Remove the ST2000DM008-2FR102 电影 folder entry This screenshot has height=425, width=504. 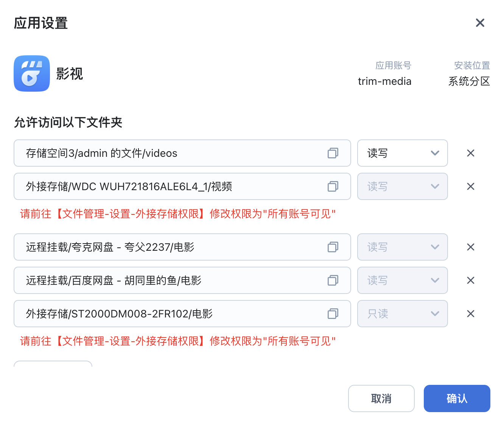[471, 314]
